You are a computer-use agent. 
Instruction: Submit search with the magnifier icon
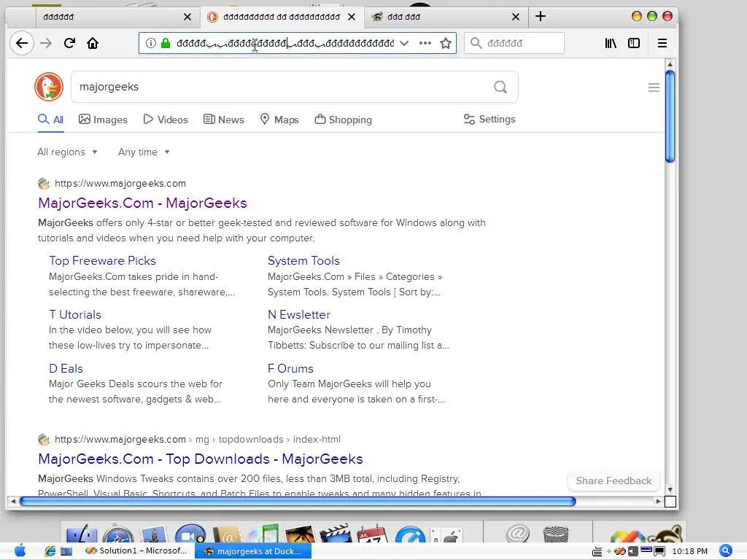pos(500,87)
